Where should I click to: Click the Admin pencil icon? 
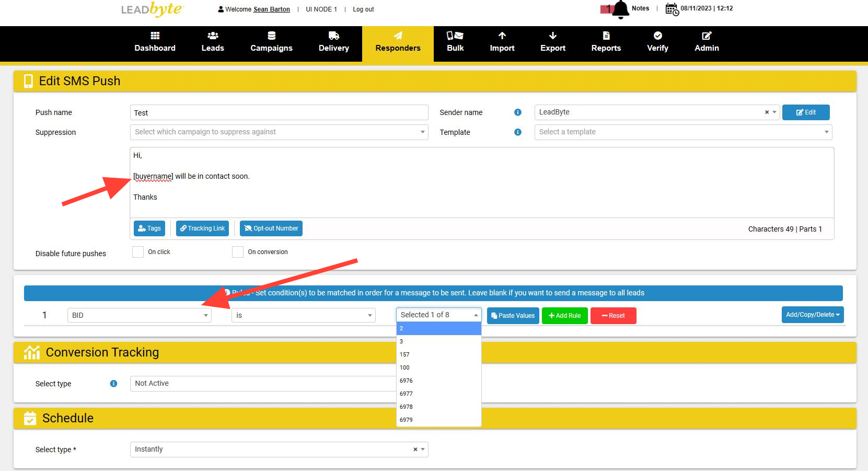click(x=707, y=36)
